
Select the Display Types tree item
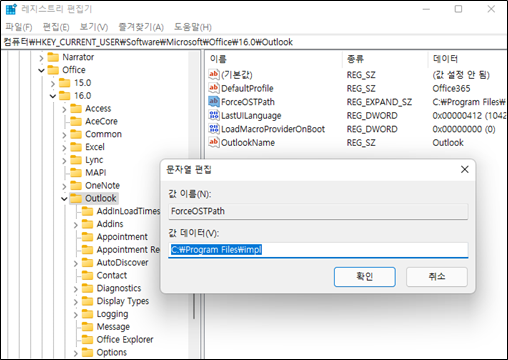pyautogui.click(x=123, y=301)
